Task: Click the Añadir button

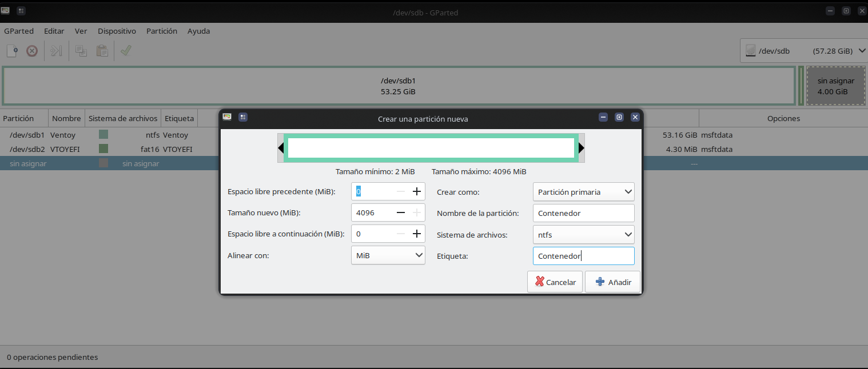Action: coord(612,282)
